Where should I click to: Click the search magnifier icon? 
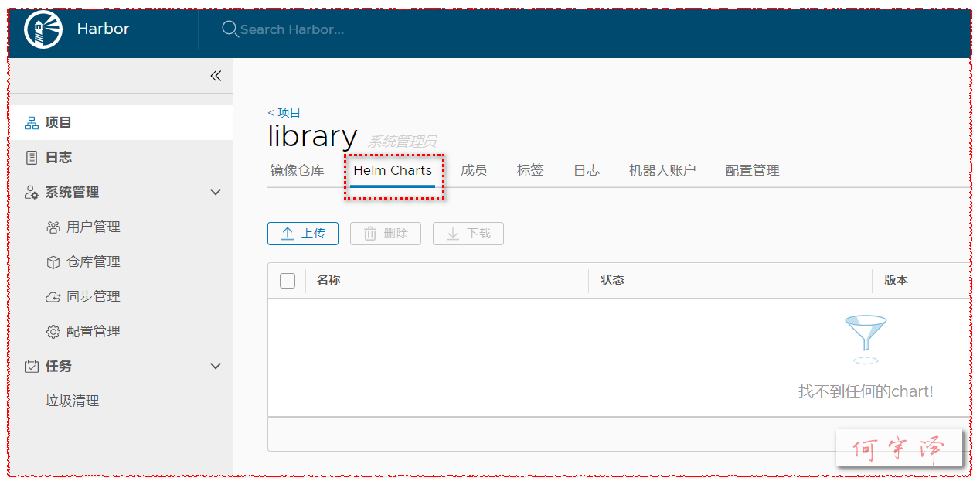click(230, 29)
